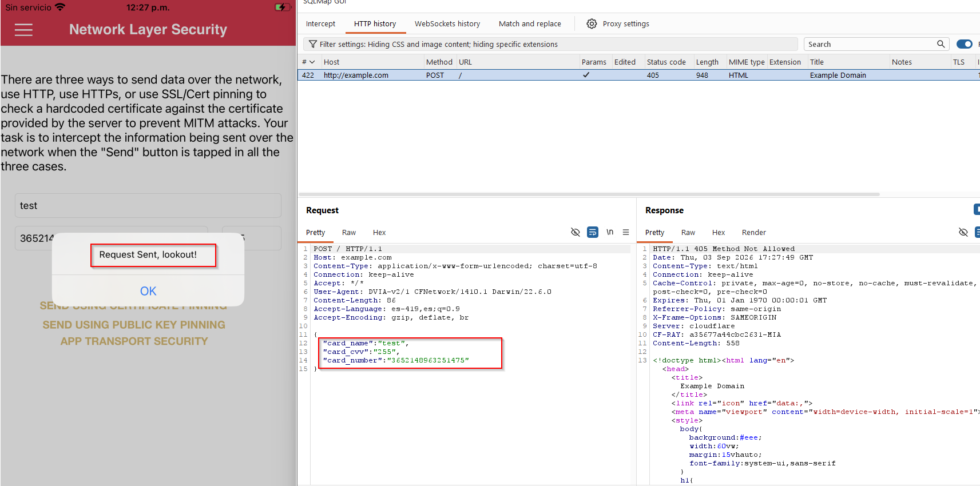The width and height of the screenshot is (980, 486).
Task: Open the Filter settings bar
Action: (550, 44)
